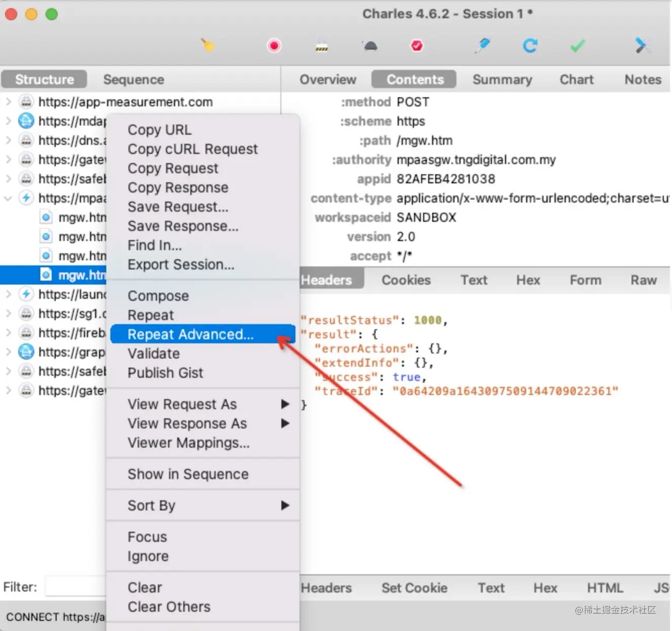The width and height of the screenshot is (672, 631).
Task: Click into the Filter input field
Action: tap(75, 587)
